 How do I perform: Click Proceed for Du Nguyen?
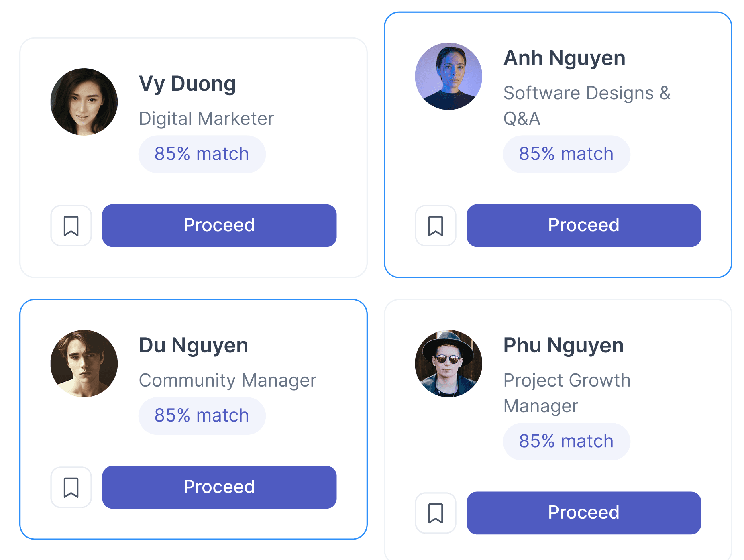click(219, 487)
